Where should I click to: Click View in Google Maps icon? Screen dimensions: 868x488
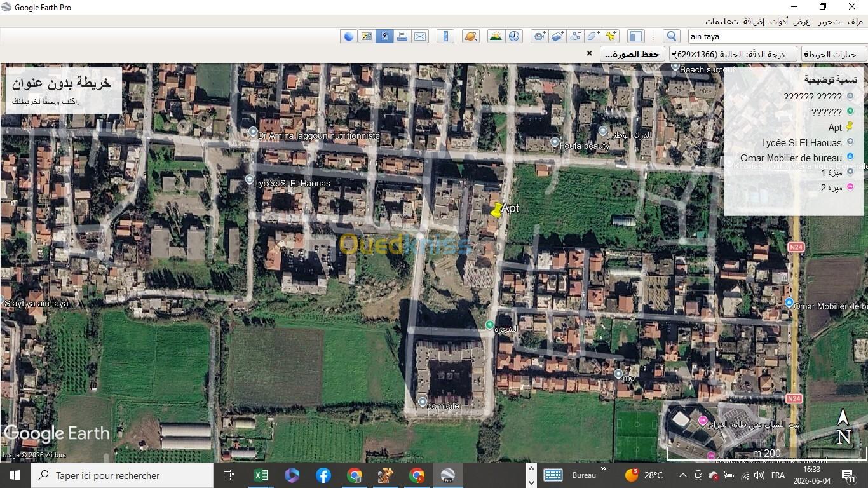click(x=367, y=36)
